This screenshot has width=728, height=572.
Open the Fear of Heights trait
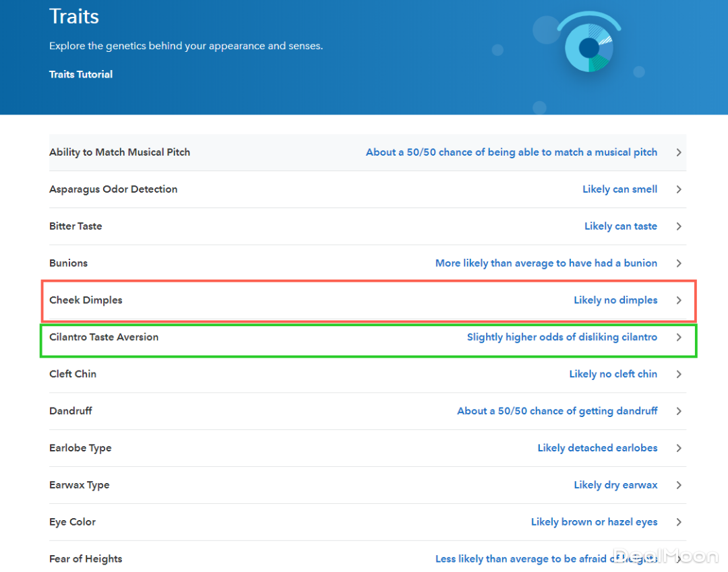(x=86, y=559)
